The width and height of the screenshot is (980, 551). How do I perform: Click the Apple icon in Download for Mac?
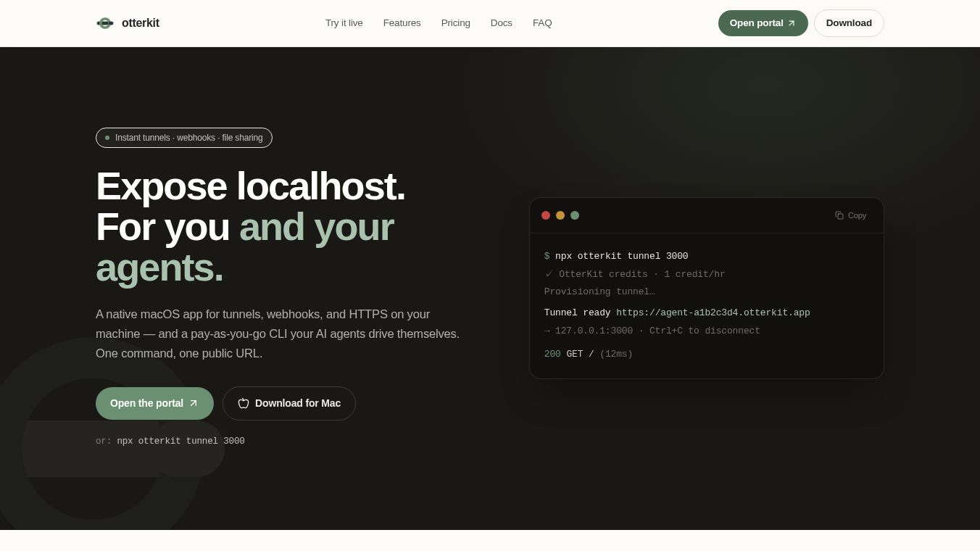coord(244,403)
